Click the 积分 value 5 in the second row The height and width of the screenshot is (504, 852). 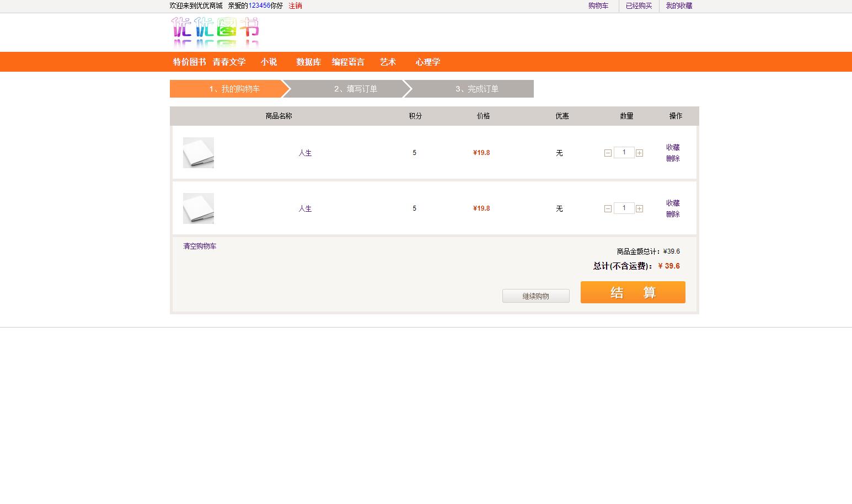pyautogui.click(x=415, y=208)
